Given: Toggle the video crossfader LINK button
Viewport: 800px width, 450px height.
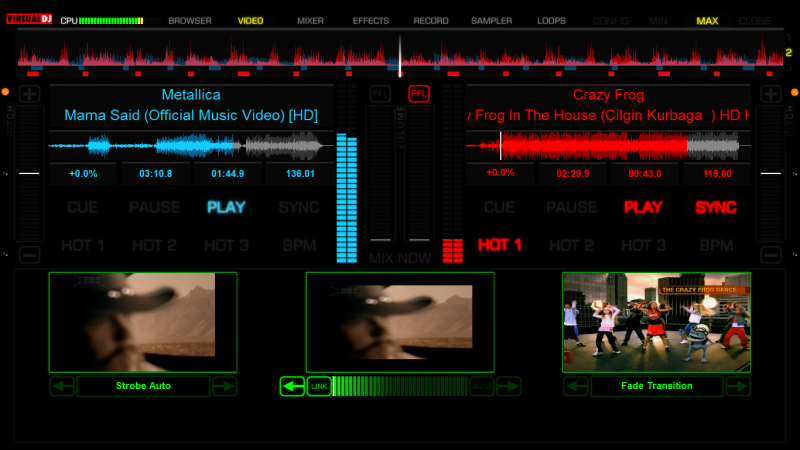Looking at the screenshot, I should coord(319,386).
